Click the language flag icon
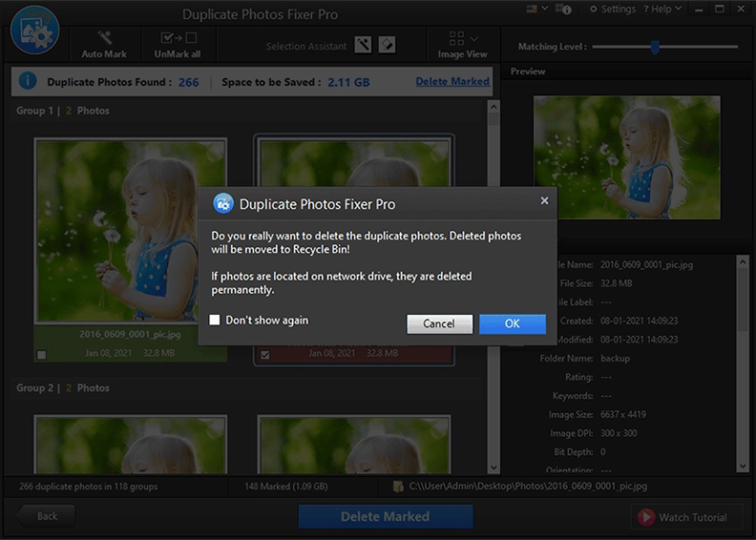756x540 pixels. click(532, 9)
